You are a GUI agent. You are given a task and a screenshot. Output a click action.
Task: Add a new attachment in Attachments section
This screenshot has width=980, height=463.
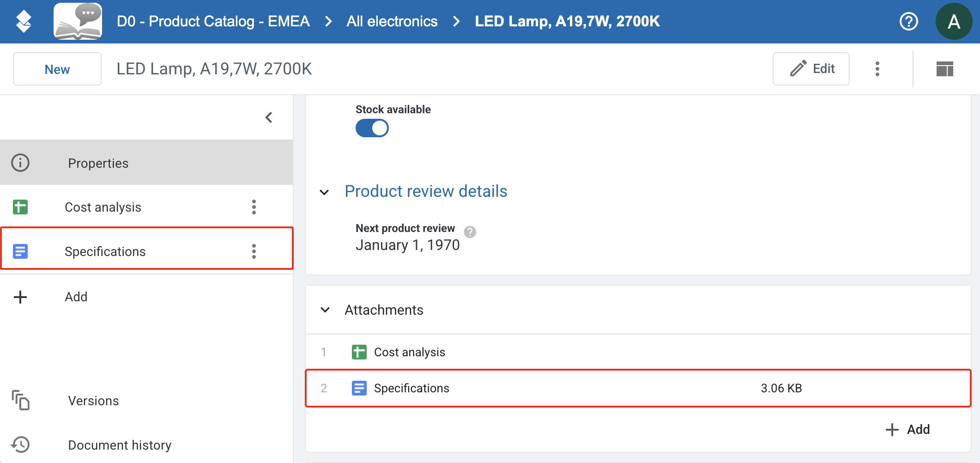pos(908,429)
